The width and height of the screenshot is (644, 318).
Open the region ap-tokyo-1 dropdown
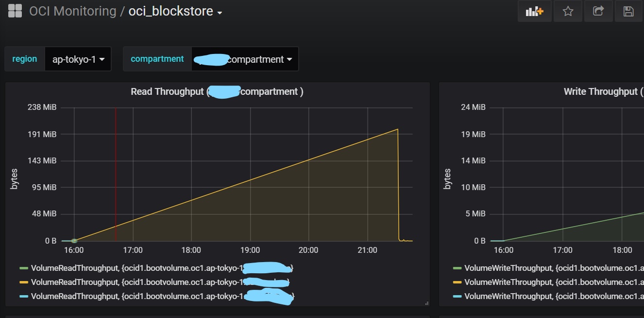click(x=78, y=59)
